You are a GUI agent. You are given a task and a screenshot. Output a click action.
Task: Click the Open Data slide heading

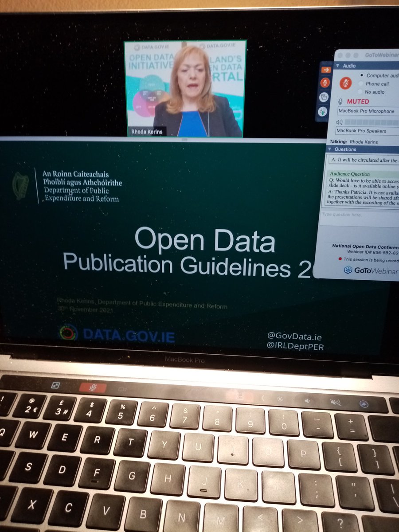coord(205,240)
